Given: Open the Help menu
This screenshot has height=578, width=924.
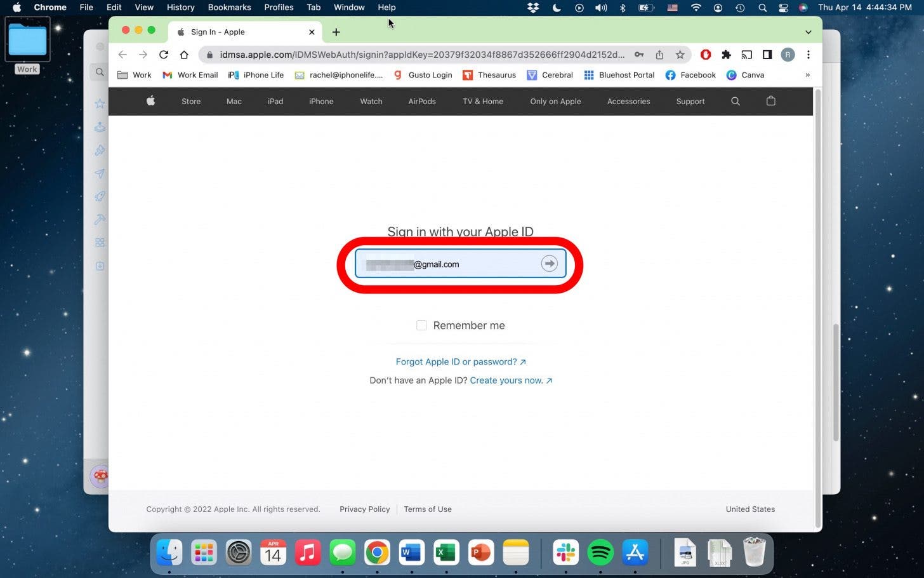Looking at the screenshot, I should tap(386, 8).
